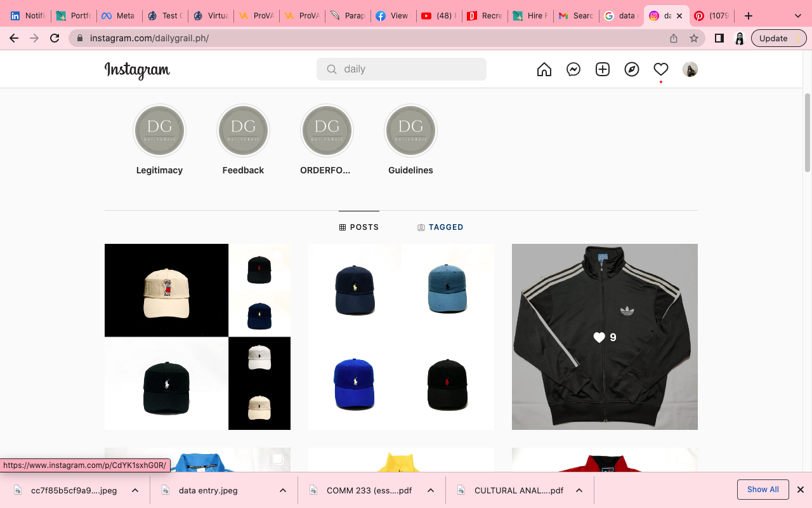Switch to the Pinterest browser tab
812x508 pixels.
[711, 16]
